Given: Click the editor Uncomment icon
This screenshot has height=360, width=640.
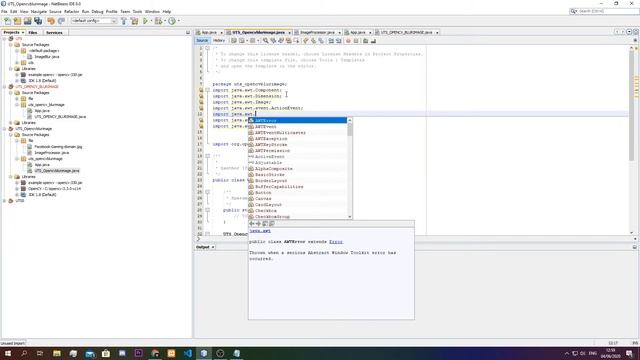Looking at the screenshot, I should (x=373, y=41).
